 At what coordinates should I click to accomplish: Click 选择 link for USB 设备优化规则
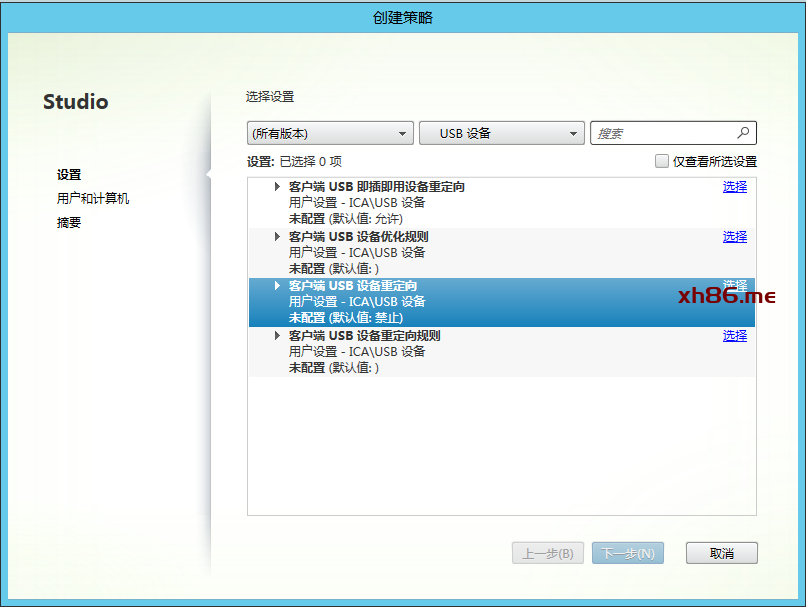(x=734, y=237)
